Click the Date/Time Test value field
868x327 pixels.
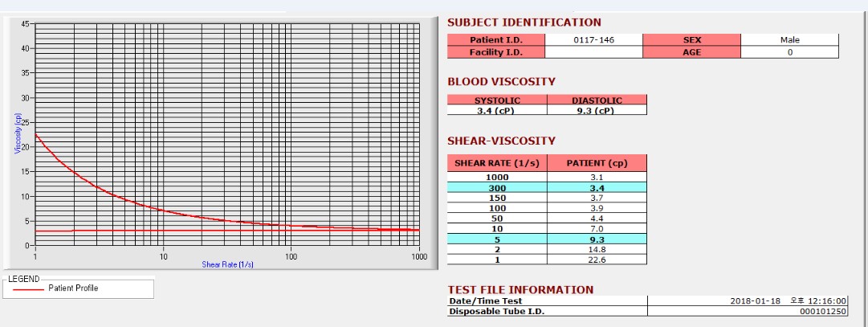pos(747,301)
